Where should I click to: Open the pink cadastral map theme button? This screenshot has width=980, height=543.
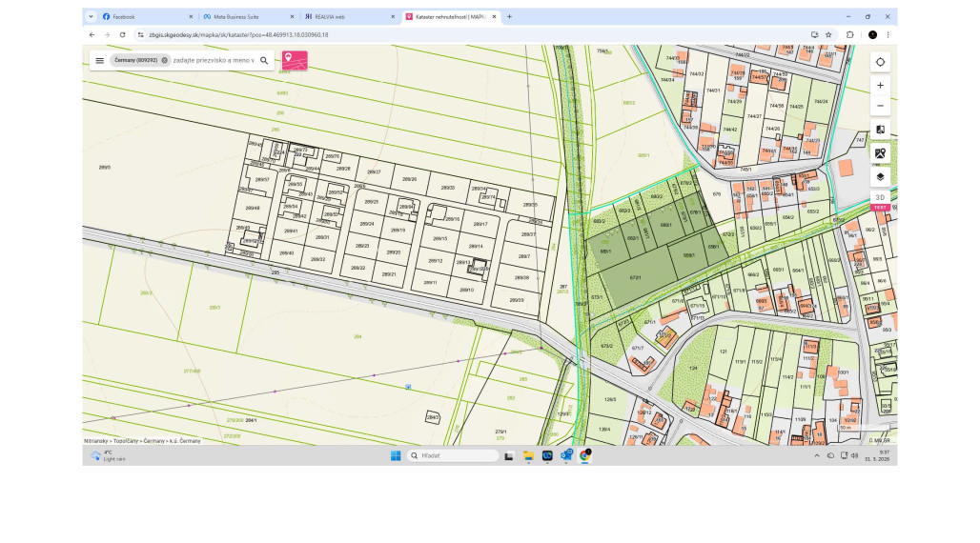point(295,60)
